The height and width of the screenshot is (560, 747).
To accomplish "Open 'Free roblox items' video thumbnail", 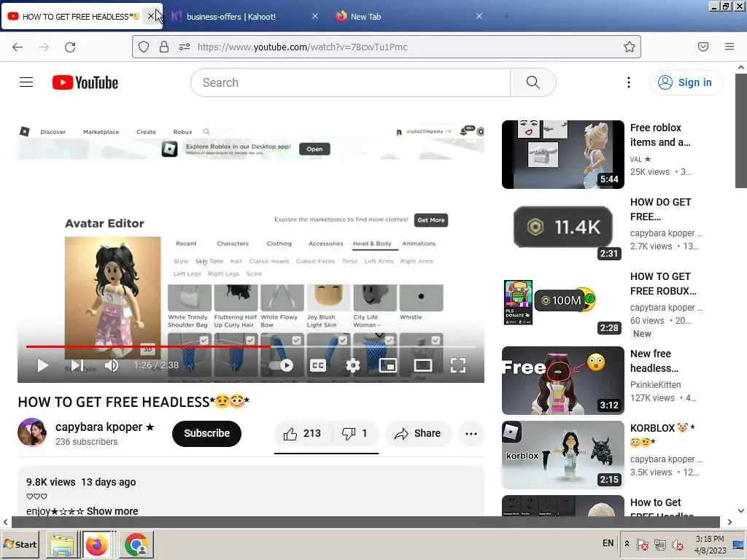I will tap(562, 155).
